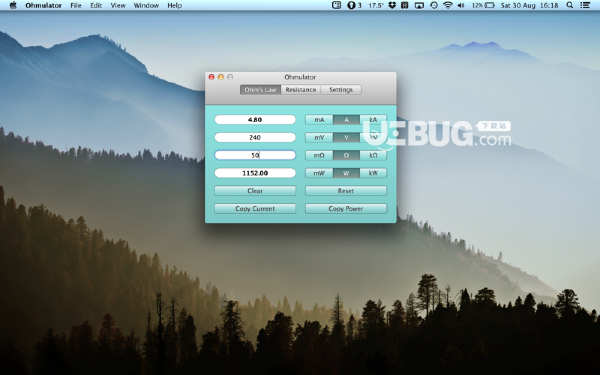
Task: Open the Wi-Fi status menu
Action: point(448,5)
